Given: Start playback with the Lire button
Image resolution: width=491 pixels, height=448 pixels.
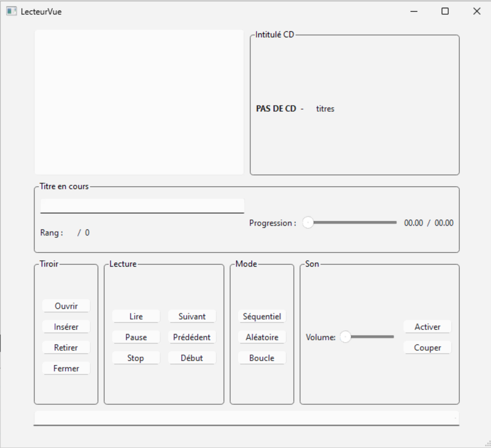Looking at the screenshot, I should (136, 316).
